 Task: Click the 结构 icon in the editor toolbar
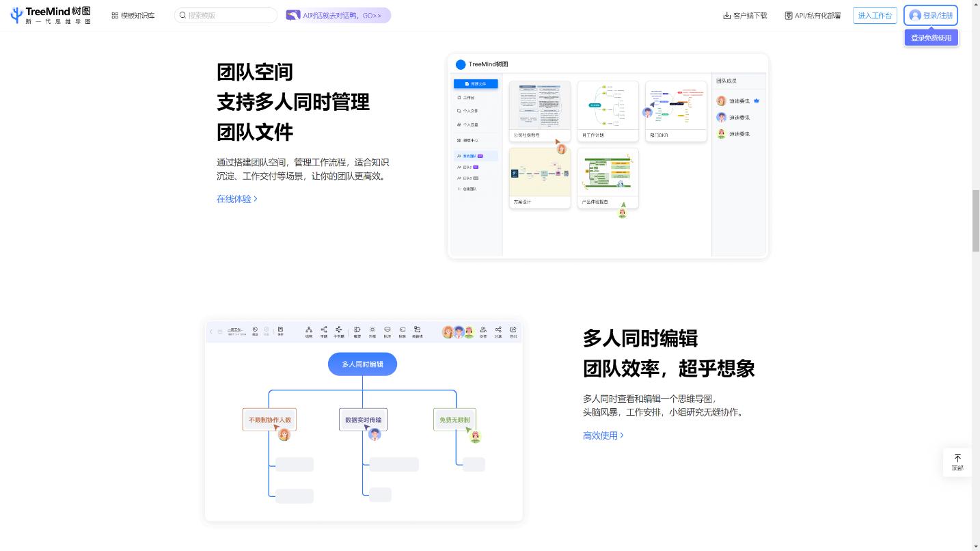(x=309, y=332)
